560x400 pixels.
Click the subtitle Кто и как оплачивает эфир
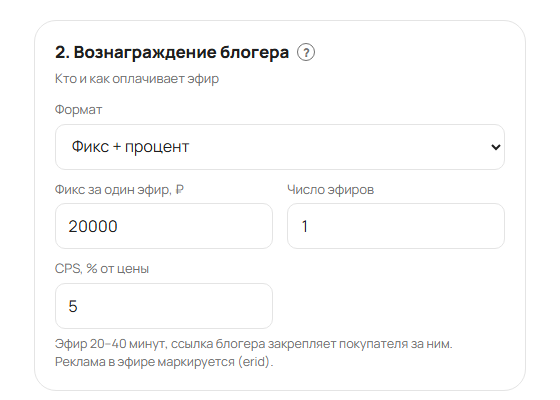click(x=137, y=79)
